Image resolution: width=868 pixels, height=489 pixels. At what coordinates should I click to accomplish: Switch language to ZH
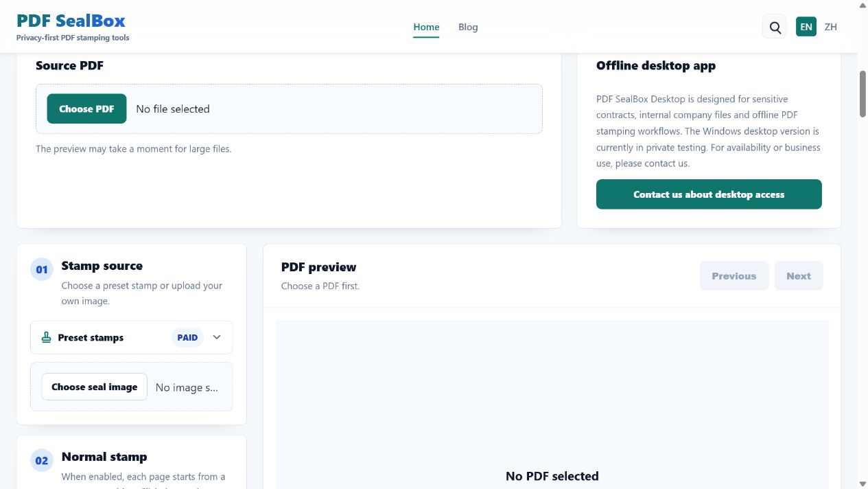coord(831,27)
